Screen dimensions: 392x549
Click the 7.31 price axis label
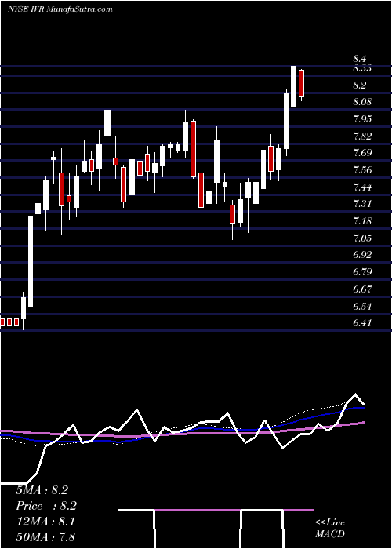pos(362,204)
